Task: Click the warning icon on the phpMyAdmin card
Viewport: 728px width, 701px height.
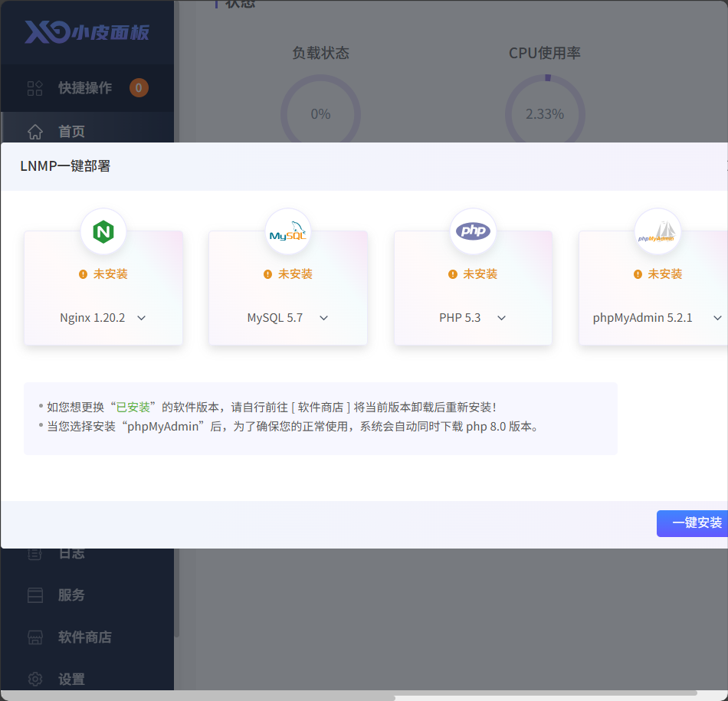Action: pyautogui.click(x=638, y=274)
